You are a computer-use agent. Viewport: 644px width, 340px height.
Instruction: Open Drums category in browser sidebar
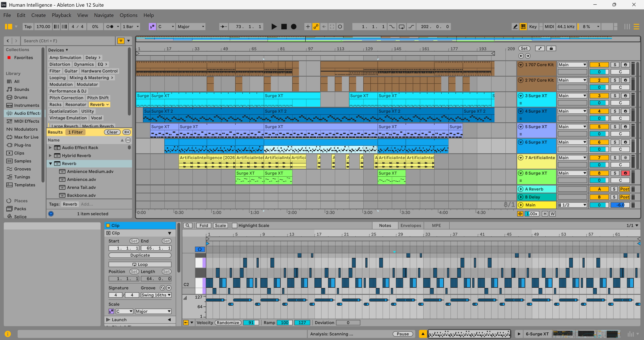20,97
